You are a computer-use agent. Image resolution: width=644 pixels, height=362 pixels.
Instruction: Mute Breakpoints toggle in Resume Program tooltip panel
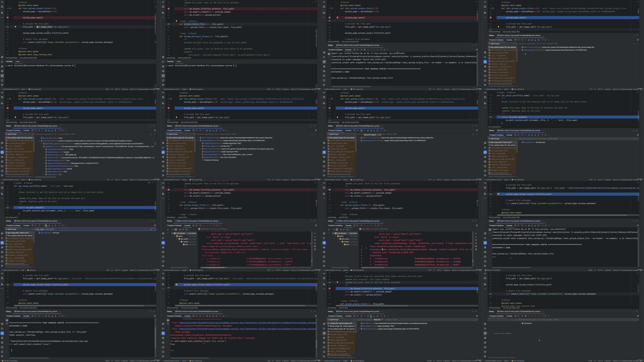tap(385, 130)
